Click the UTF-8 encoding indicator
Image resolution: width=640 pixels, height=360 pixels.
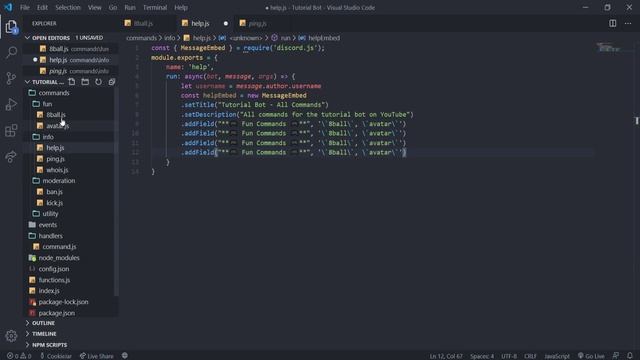point(509,356)
